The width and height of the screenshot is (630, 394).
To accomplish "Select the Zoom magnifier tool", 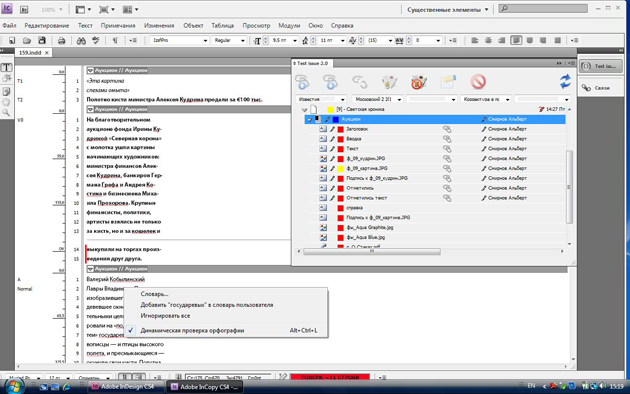I will pyautogui.click(x=6, y=113).
